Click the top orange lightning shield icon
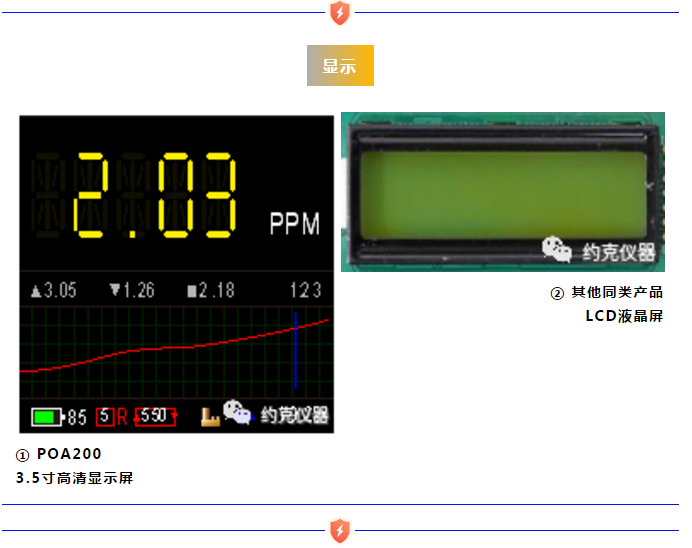This screenshot has height=548, width=692. [x=340, y=13]
